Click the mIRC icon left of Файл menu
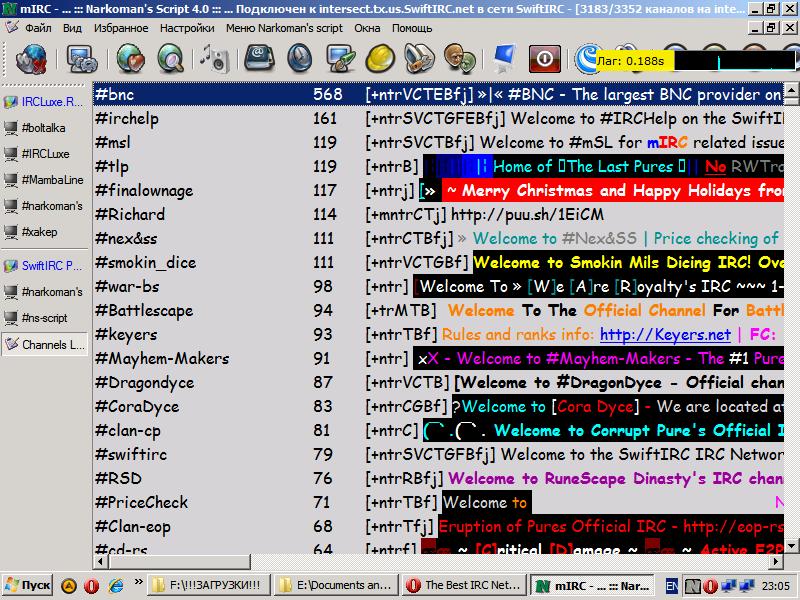The width and height of the screenshot is (800, 600). 11,28
